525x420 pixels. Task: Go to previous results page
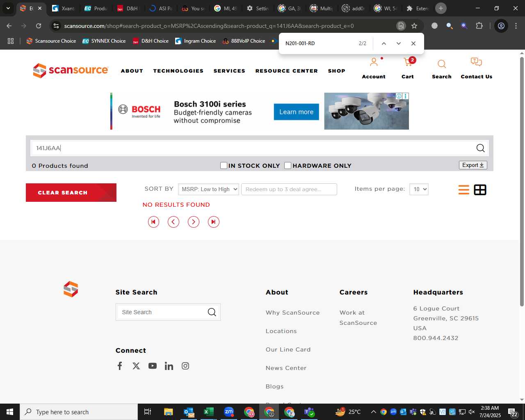(x=173, y=222)
